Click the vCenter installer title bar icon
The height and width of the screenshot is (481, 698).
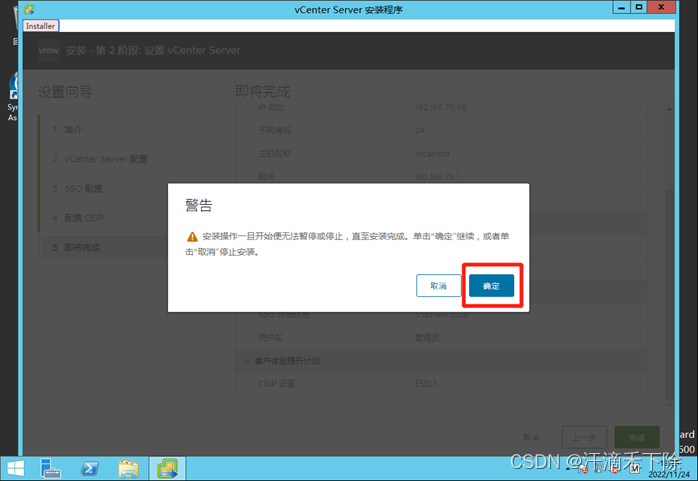(x=29, y=9)
